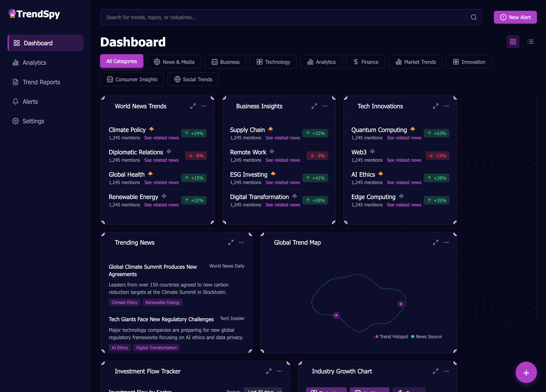Image resolution: width=546 pixels, height=392 pixels.
Task: Toggle pin on Renewable Energy trend
Action: (x=164, y=197)
